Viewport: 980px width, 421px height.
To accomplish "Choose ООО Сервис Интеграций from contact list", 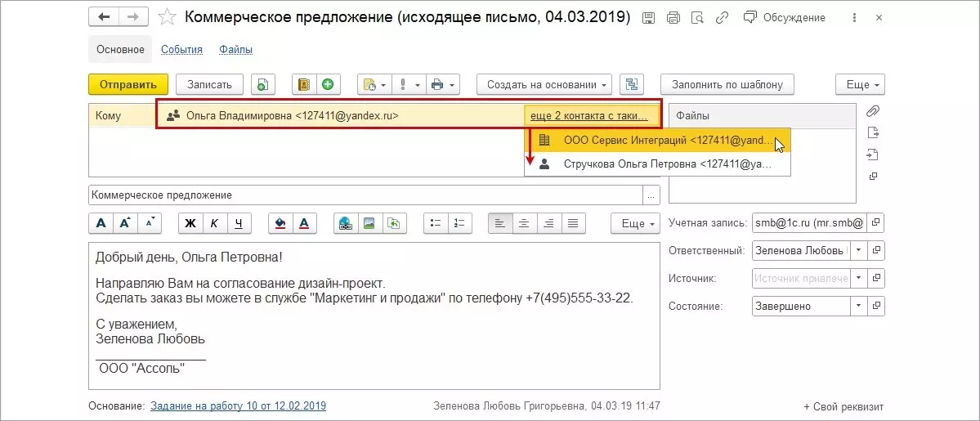I will [x=657, y=140].
